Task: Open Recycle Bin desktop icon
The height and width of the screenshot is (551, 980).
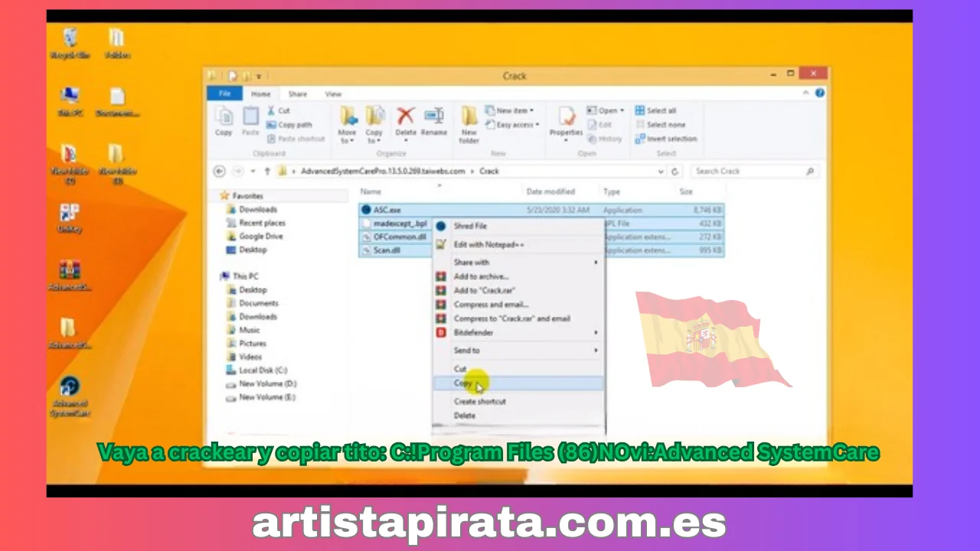Action: [70, 43]
